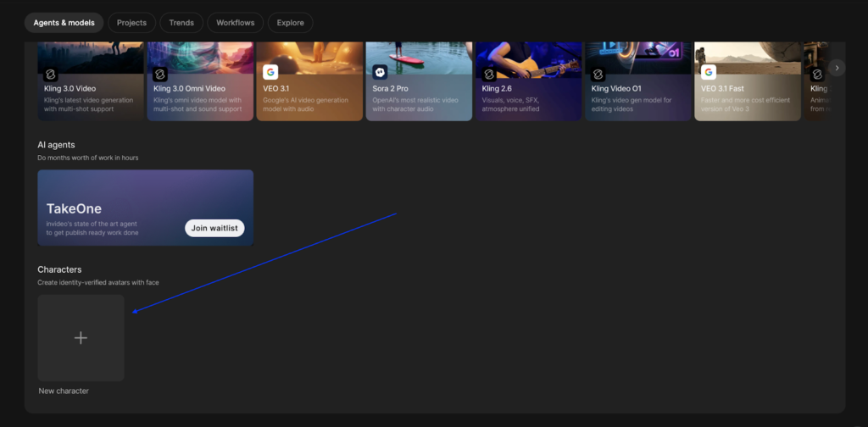Go to the Trends tab
Viewport: 868px width, 427px height.
(181, 23)
